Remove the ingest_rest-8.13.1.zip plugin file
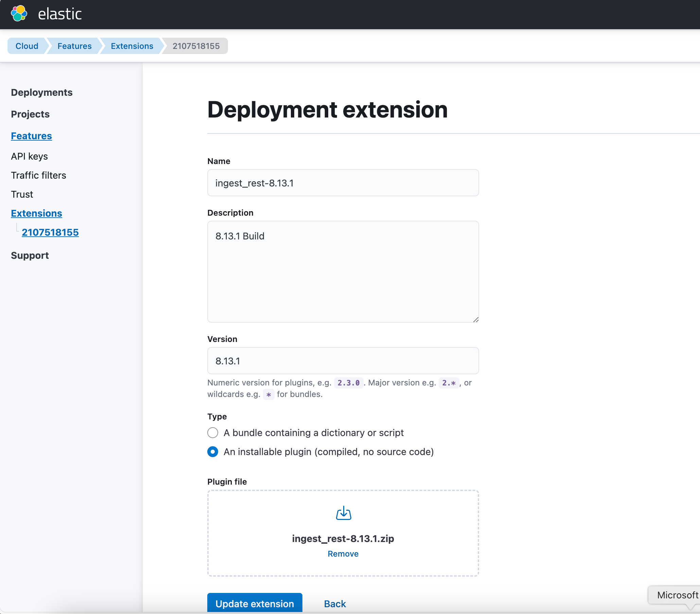Image resolution: width=700 pixels, height=614 pixels. tap(343, 554)
